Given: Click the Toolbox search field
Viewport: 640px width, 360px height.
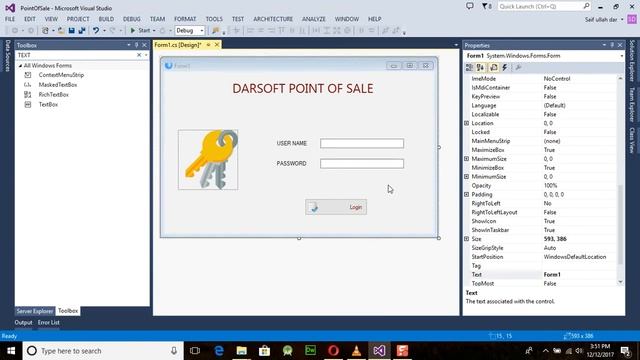Looking at the screenshot, I should 76,55.
